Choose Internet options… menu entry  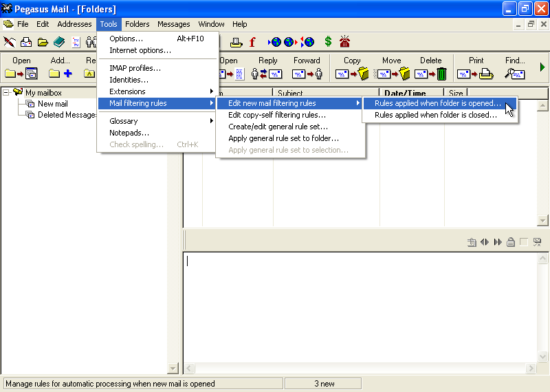[x=157, y=50]
